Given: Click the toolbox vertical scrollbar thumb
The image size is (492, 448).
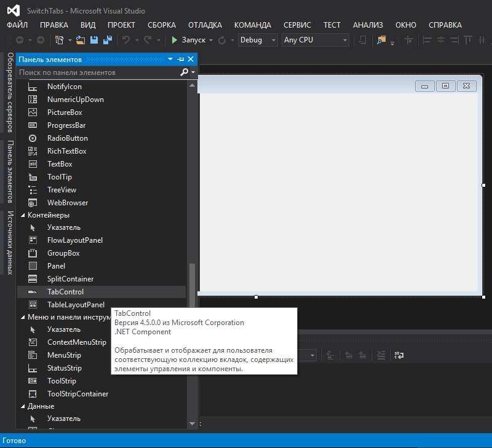Looking at the screenshot, I should [192, 285].
